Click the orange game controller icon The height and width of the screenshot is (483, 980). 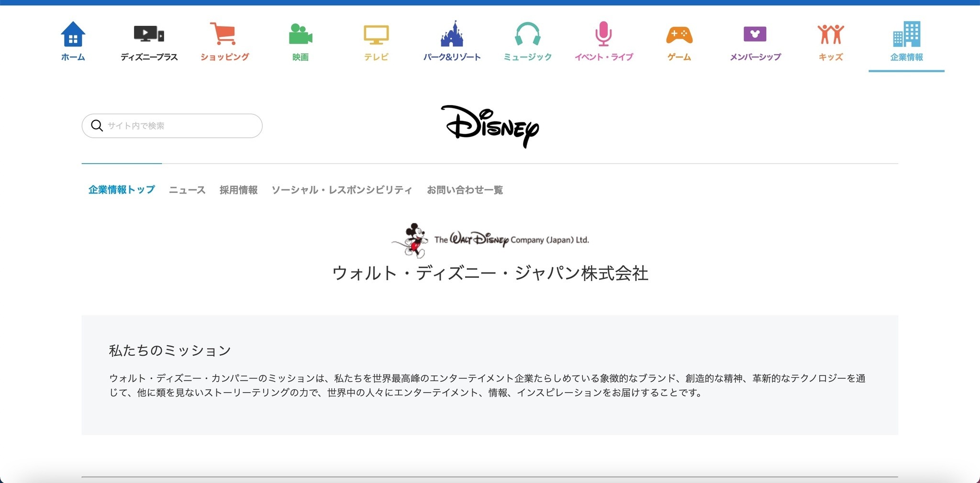(679, 35)
